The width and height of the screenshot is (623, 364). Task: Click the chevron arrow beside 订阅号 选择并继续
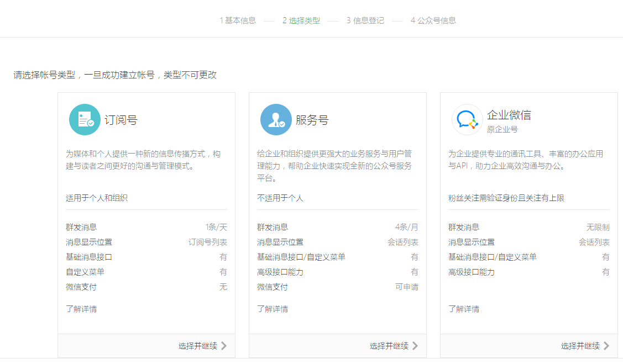click(223, 346)
